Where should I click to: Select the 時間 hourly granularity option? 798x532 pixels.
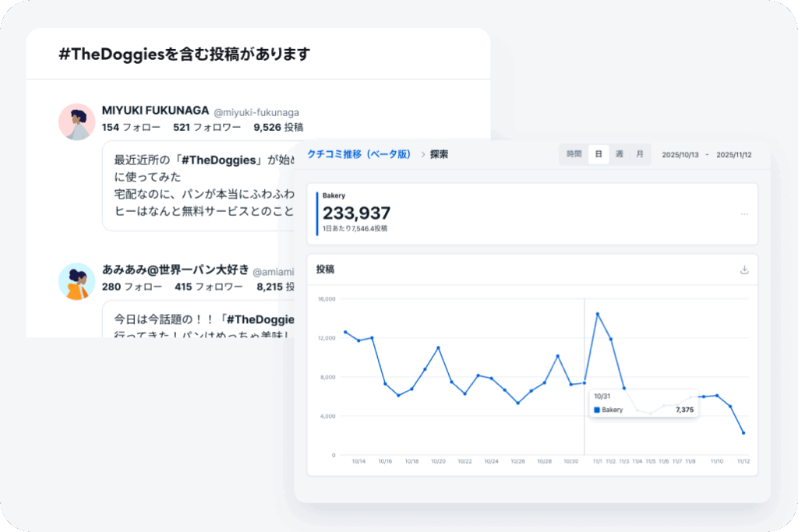pyautogui.click(x=574, y=154)
